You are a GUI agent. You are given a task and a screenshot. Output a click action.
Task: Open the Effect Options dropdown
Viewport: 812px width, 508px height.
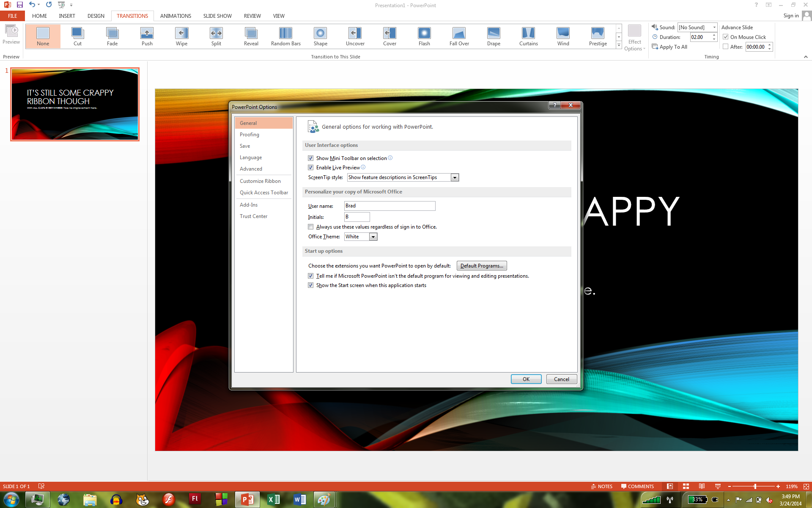click(x=634, y=37)
